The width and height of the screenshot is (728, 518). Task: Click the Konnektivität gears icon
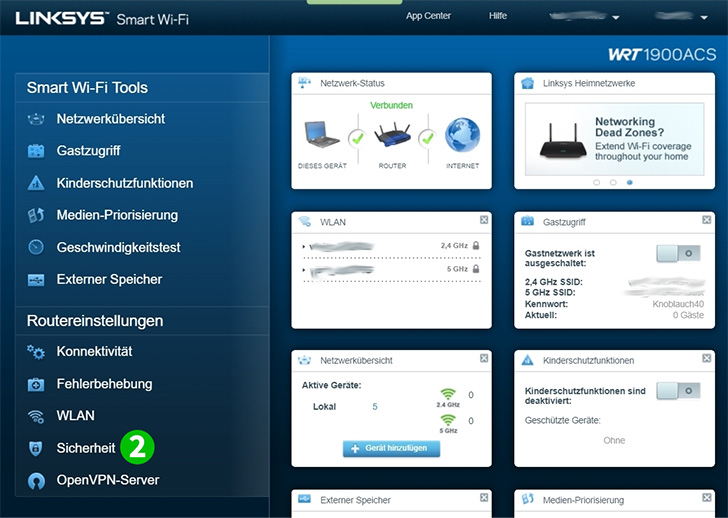pyautogui.click(x=36, y=352)
